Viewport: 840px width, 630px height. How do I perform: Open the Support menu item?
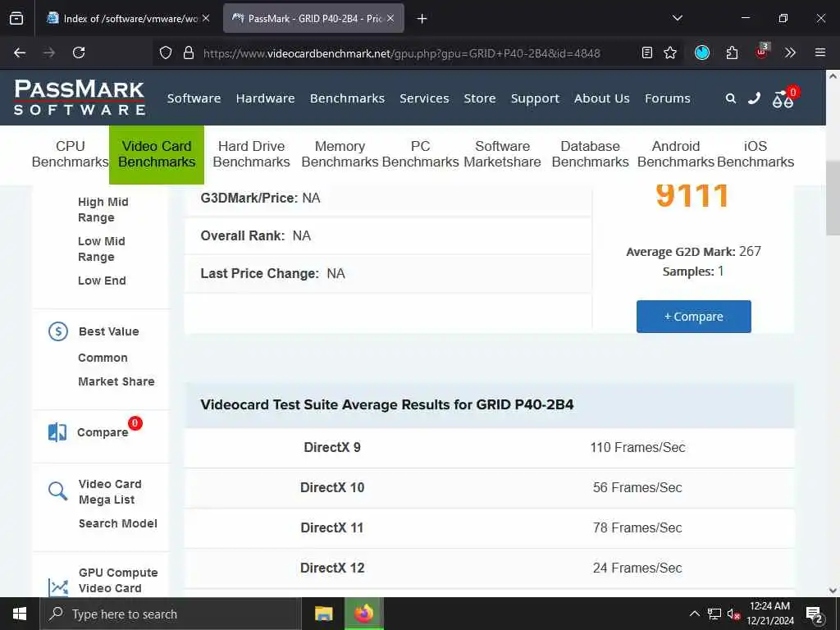535,98
